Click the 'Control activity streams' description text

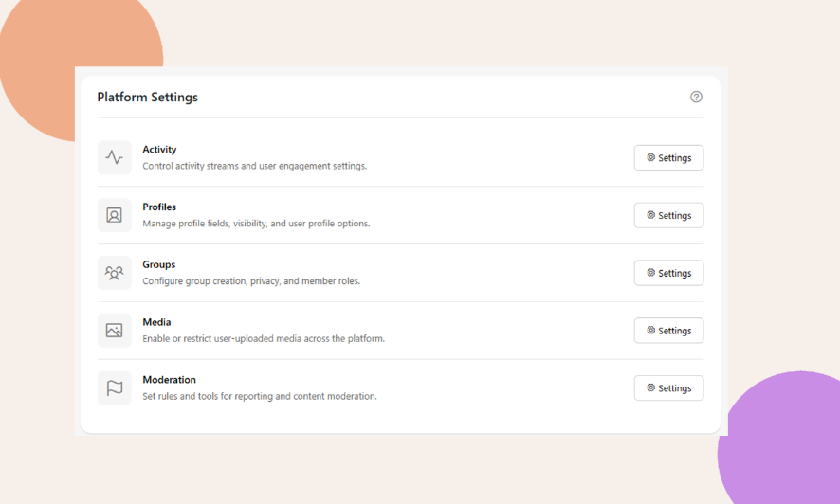coord(254,167)
